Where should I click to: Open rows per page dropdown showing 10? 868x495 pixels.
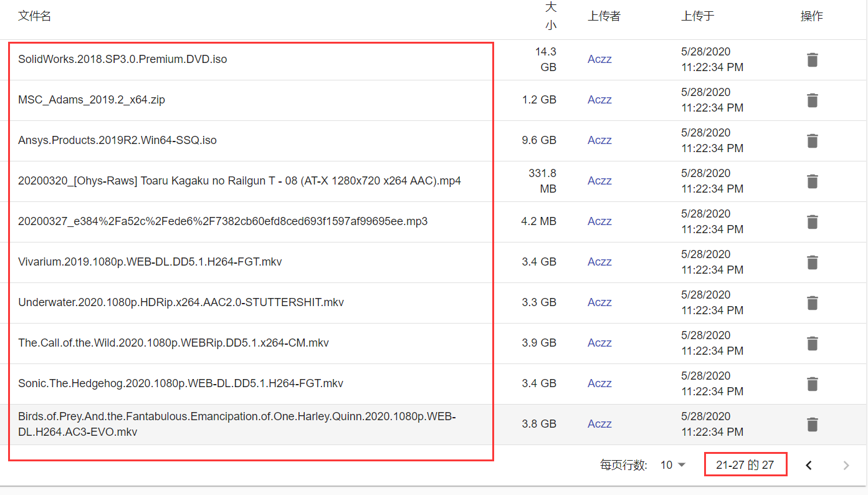[x=671, y=464]
